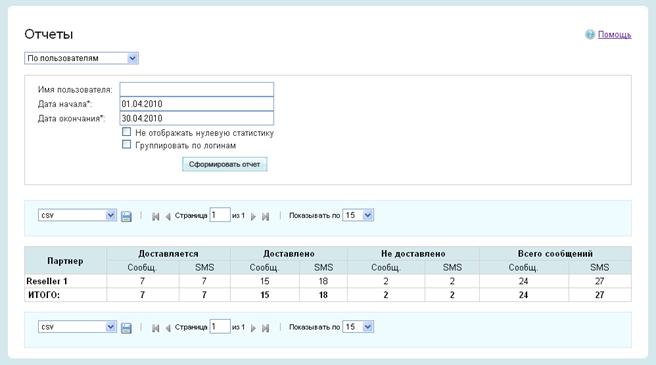Open the Помощь help link
Screen dimensions: 656x365
coord(614,35)
